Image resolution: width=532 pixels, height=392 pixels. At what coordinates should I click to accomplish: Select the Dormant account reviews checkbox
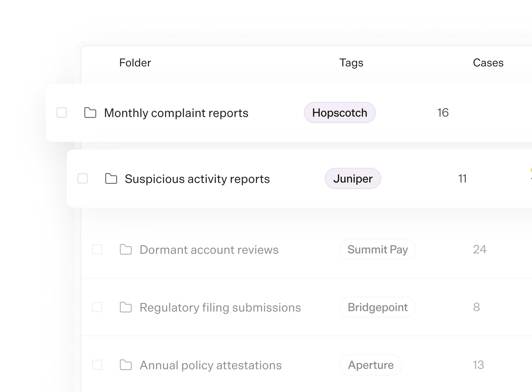(x=97, y=249)
